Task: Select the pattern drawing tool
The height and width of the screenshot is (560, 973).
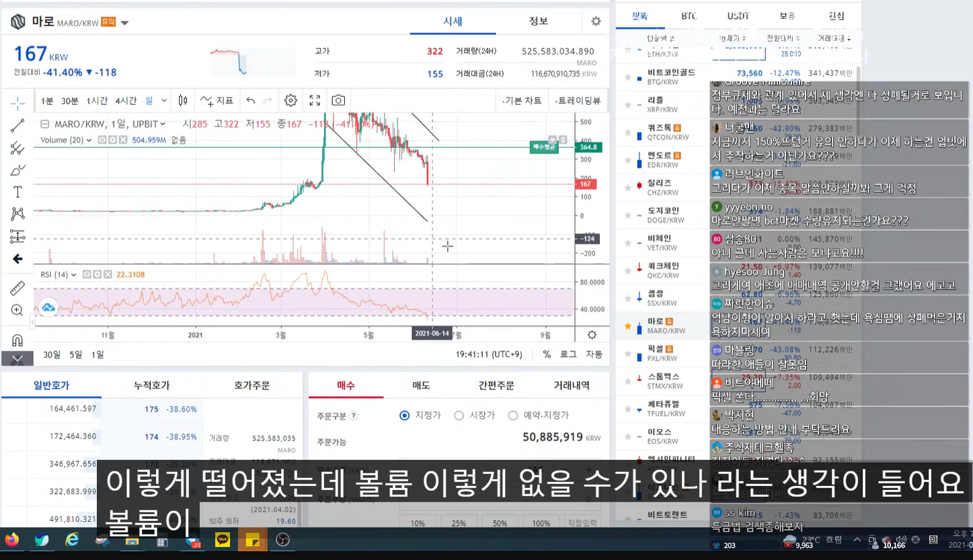Action: [x=17, y=214]
